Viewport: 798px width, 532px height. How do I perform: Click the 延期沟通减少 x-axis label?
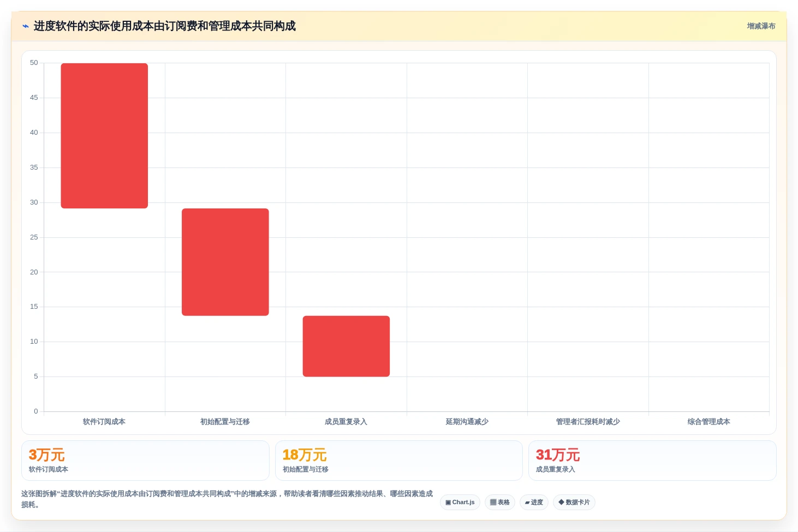tap(467, 422)
